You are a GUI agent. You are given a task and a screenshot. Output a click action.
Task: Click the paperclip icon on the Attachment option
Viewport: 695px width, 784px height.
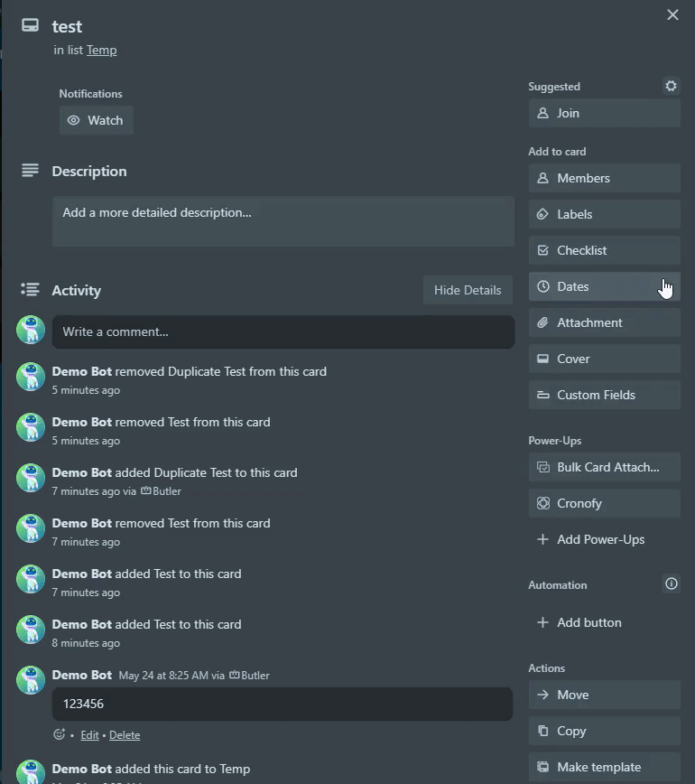[544, 322]
